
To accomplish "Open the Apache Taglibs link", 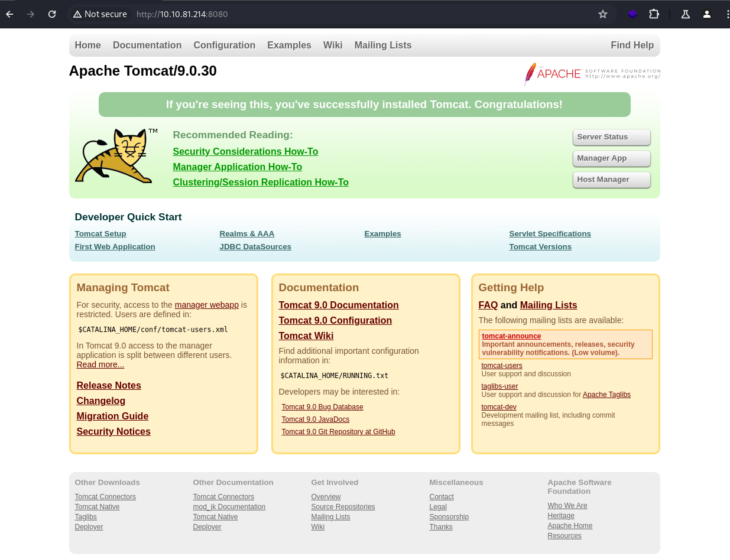I will (x=607, y=395).
